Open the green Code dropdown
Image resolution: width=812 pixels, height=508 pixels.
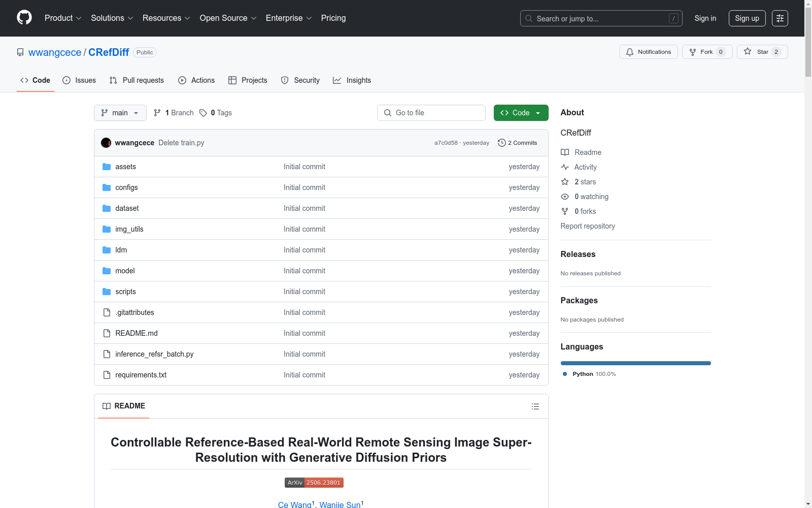tap(521, 113)
